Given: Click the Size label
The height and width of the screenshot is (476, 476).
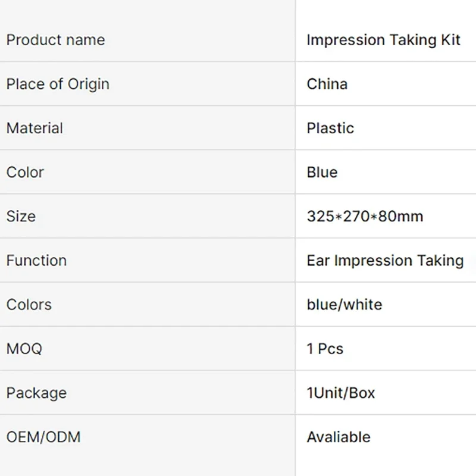Looking at the screenshot, I should (21, 217).
